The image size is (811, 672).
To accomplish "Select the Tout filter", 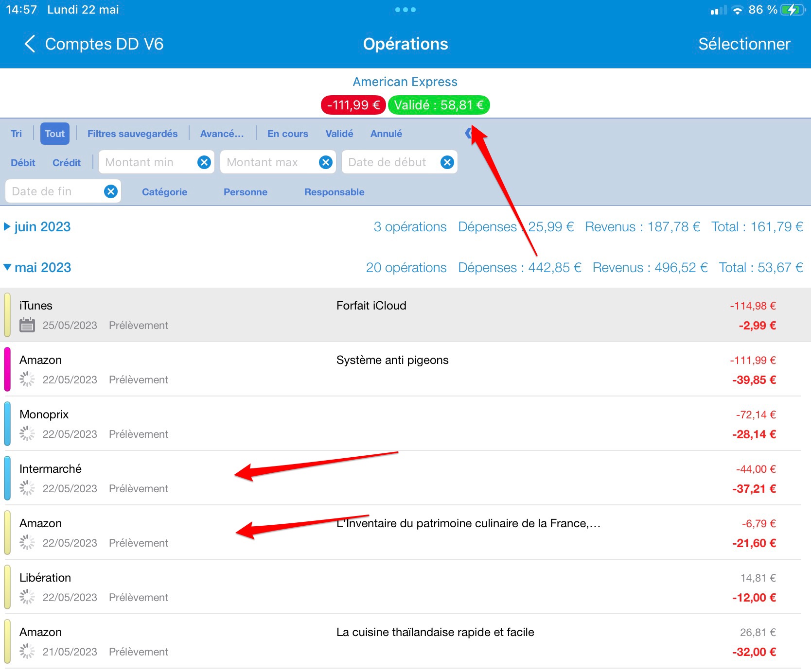I will pos(54,134).
